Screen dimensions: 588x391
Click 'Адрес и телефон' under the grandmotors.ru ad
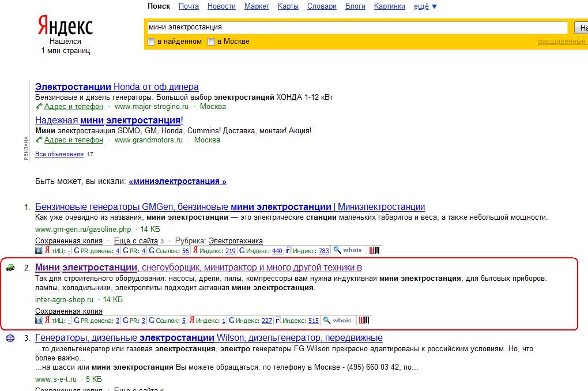click(74, 140)
